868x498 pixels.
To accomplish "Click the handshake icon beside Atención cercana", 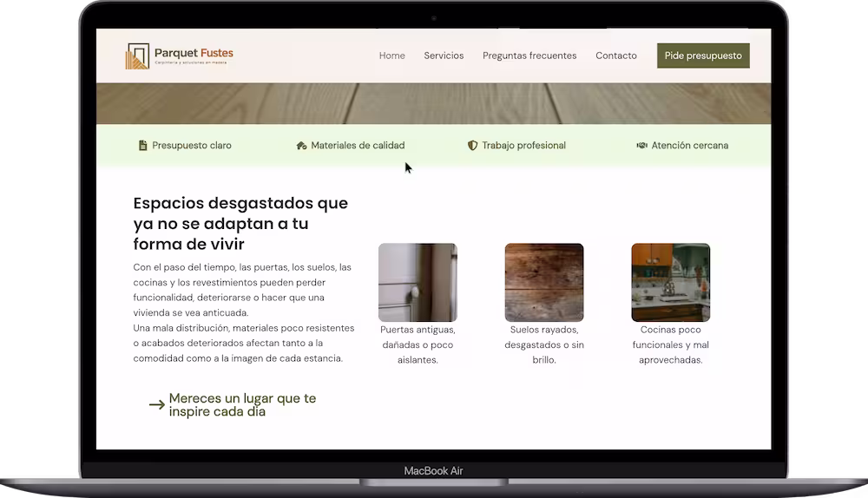I will point(641,146).
